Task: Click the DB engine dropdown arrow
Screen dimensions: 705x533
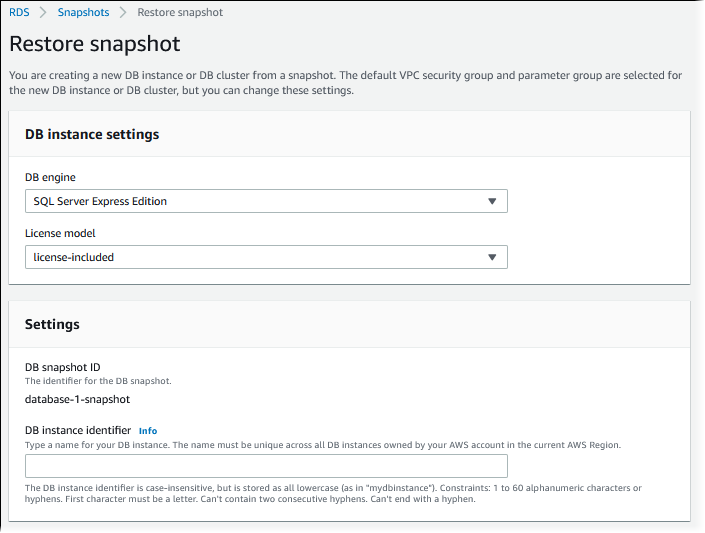Action: click(x=491, y=201)
